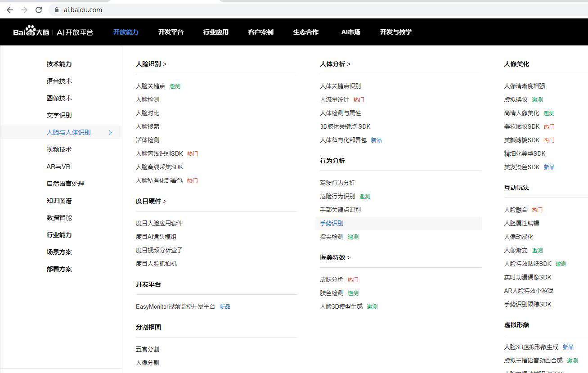The height and width of the screenshot is (373, 588).
Task: Open the 驾驶行为分析 link
Action: pyautogui.click(x=337, y=183)
